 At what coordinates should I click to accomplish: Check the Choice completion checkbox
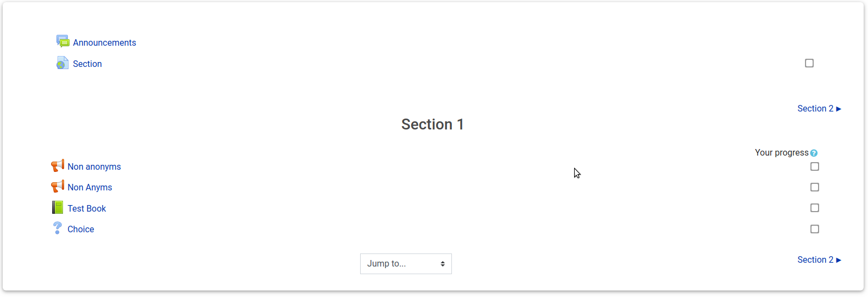(815, 229)
